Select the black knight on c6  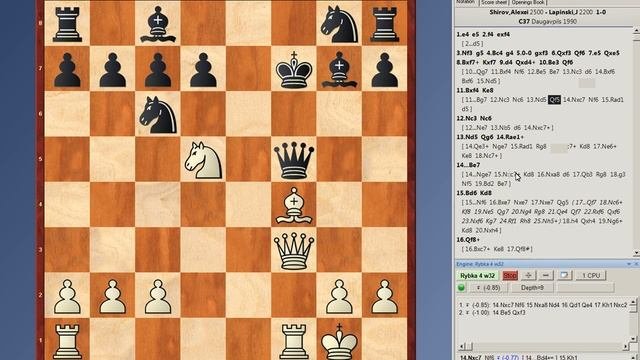[158, 115]
